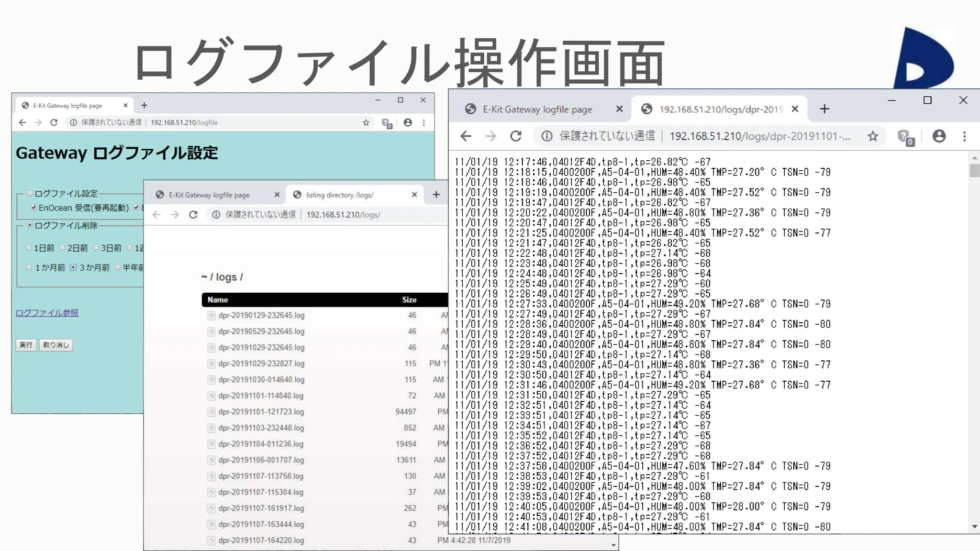Switch to listing directory /logs/ tab

[340, 195]
